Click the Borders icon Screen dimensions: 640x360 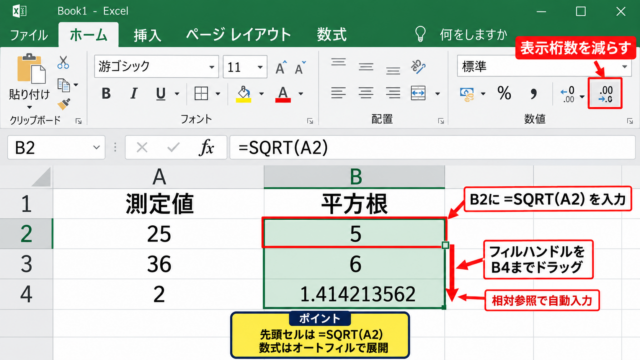click(x=201, y=93)
